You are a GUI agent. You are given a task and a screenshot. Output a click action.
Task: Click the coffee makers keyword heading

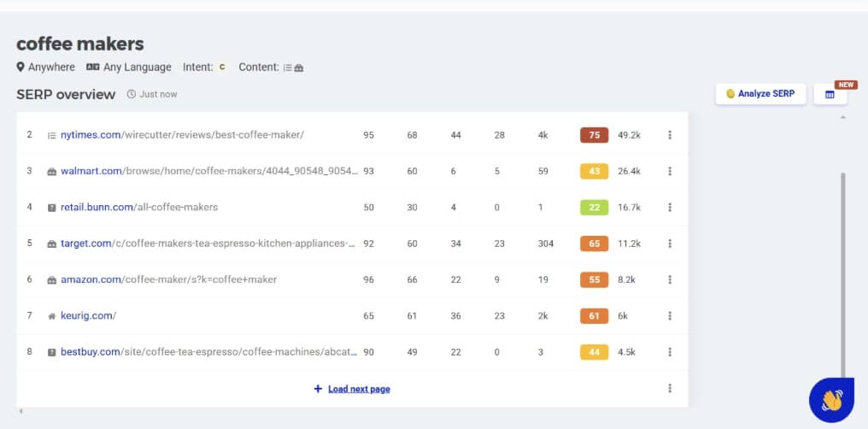(80, 44)
